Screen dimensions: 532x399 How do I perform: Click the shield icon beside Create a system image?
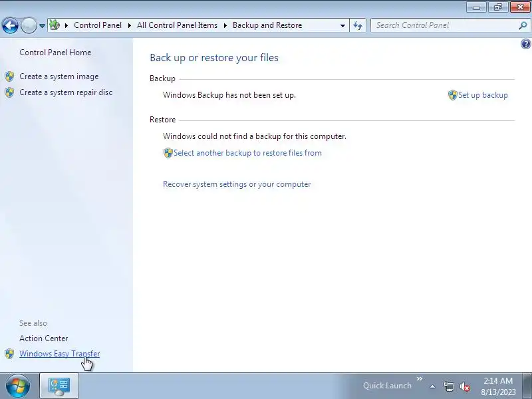pos(9,76)
